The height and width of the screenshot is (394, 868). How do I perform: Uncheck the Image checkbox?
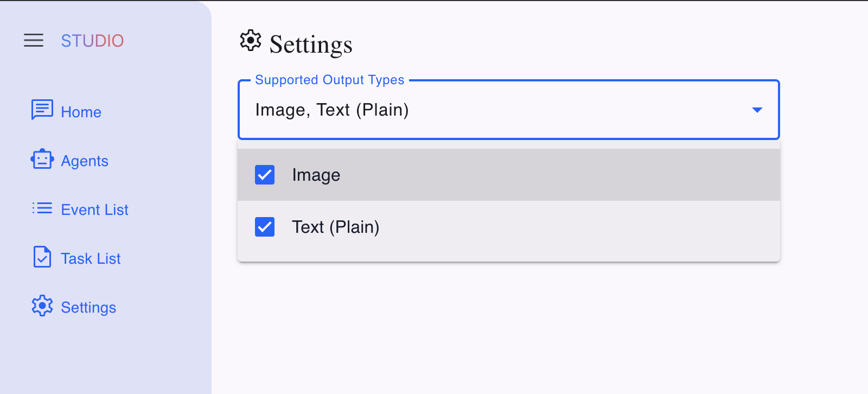[x=264, y=175]
